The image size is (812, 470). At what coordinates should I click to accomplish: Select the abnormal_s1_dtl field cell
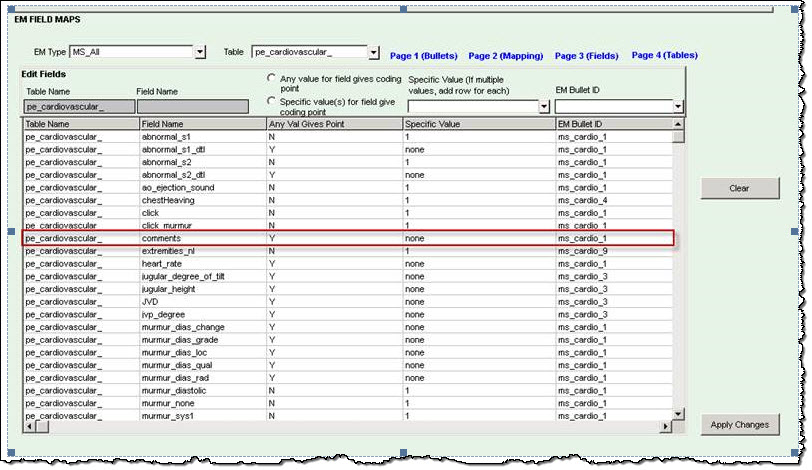pos(203,150)
